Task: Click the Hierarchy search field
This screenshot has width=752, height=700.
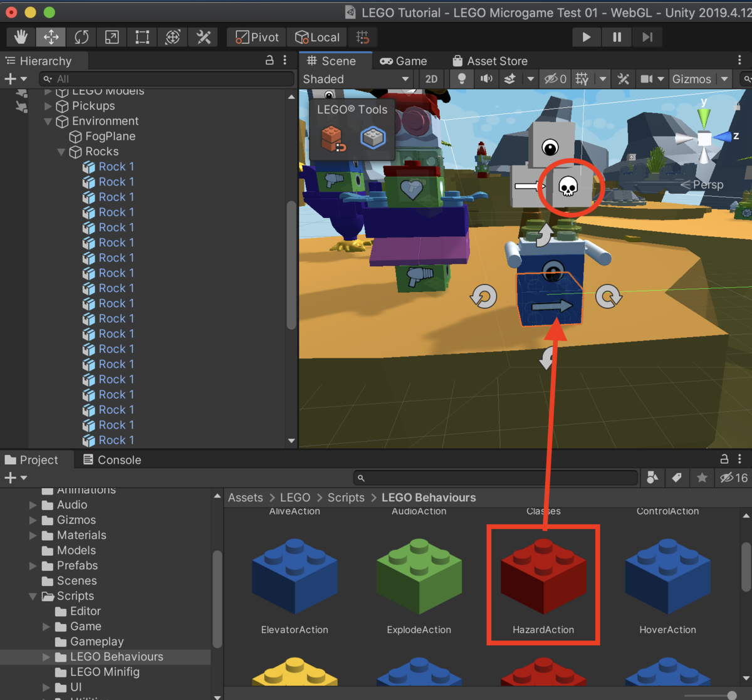Action: coord(166,79)
